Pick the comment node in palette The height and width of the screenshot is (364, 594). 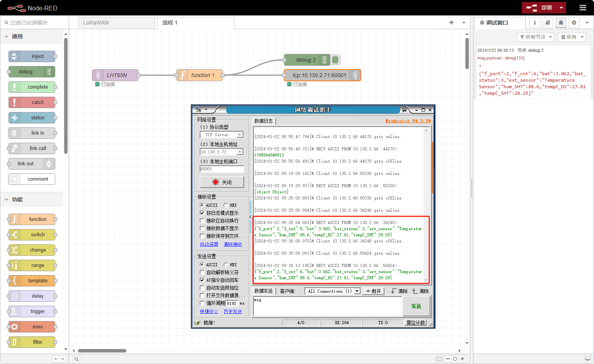click(x=32, y=179)
